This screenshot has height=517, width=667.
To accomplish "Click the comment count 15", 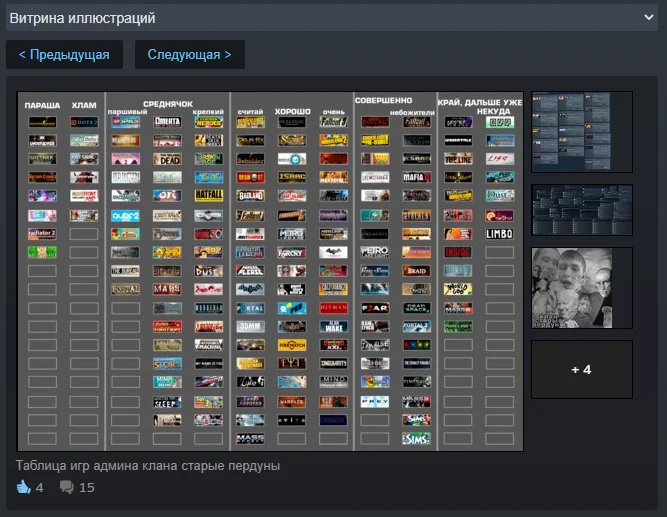I will coord(87,487).
